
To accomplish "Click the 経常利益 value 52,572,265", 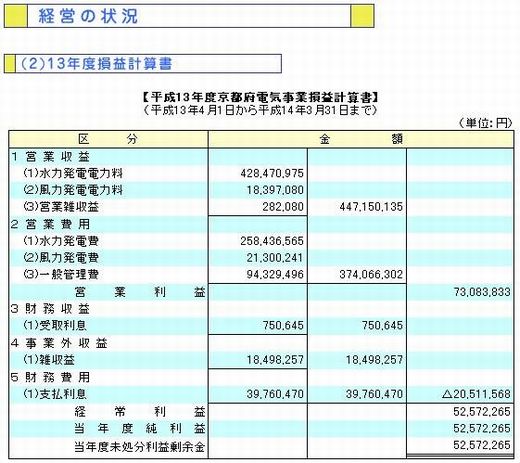I will (x=482, y=412).
